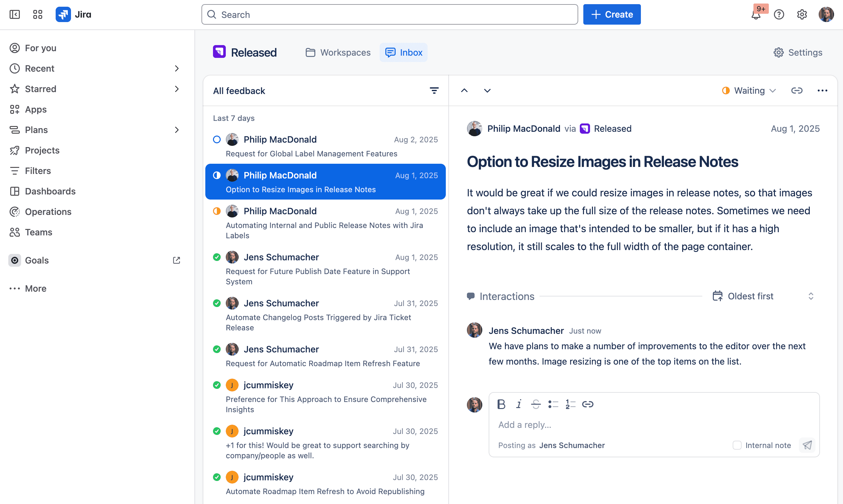
Task: Expand the Recent sidebar section
Action: [x=177, y=69]
